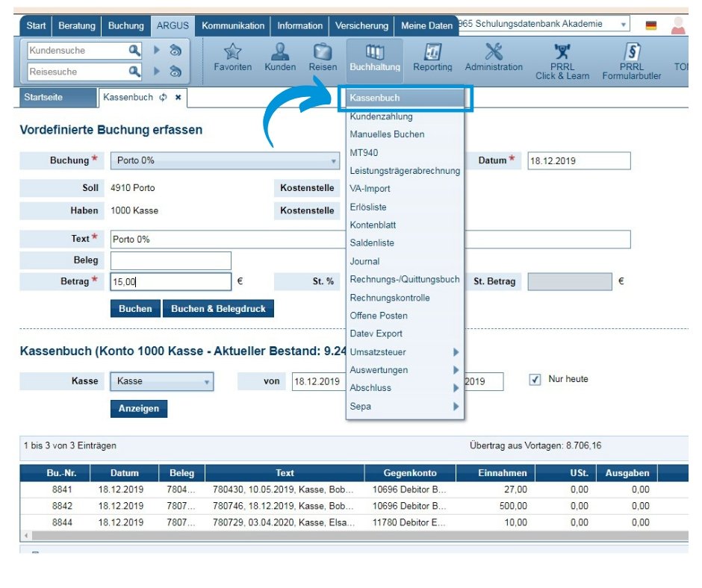
Task: Toggle the Nur heute checkbox
Action: pos(535,380)
